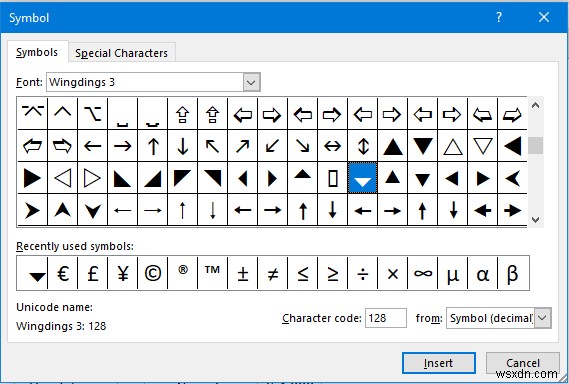Image resolution: width=569 pixels, height=384 pixels.
Task: Pick the infinity symbol
Action: (x=422, y=273)
